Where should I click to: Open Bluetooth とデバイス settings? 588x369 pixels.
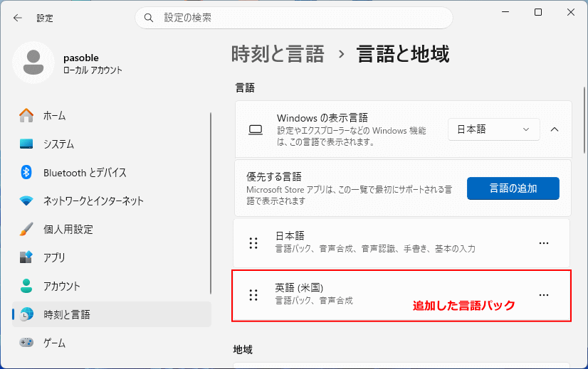click(112, 172)
